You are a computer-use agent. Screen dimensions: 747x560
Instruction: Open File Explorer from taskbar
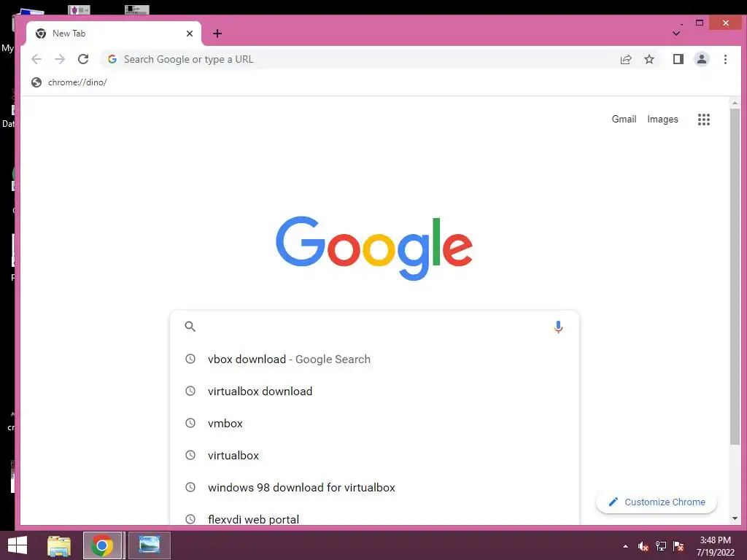[59, 545]
